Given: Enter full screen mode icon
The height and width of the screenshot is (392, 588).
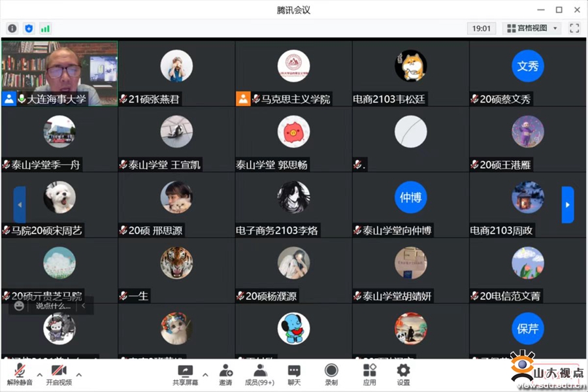Looking at the screenshot, I should (x=574, y=28).
